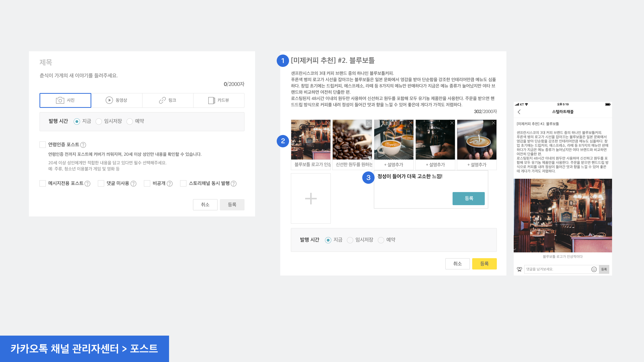
Task: Open help icon beside 댓글 미사용
Action: pyautogui.click(x=134, y=184)
